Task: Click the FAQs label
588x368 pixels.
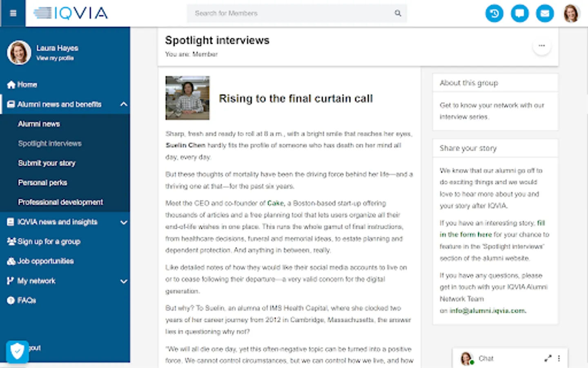Action: 27,301
